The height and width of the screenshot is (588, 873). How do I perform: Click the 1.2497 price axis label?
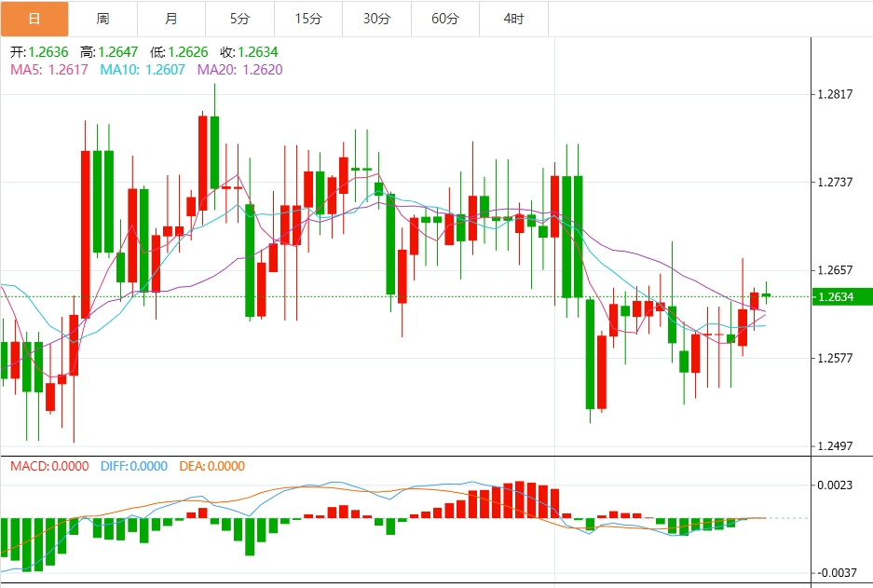(x=835, y=446)
